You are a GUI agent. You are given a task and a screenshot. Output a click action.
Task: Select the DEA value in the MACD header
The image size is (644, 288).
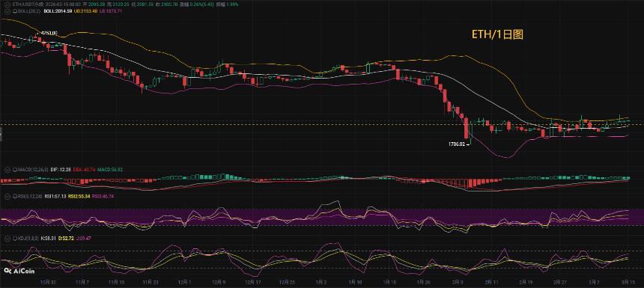[x=84, y=169]
